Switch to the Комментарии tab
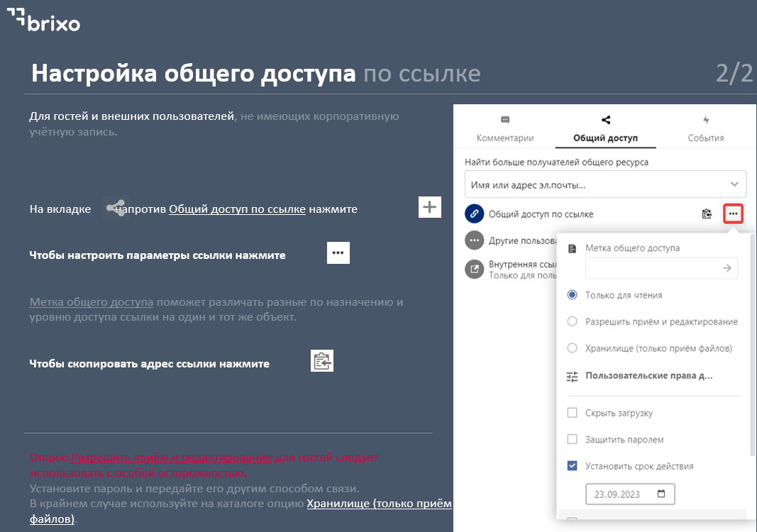The width and height of the screenshot is (757, 532). click(x=505, y=131)
